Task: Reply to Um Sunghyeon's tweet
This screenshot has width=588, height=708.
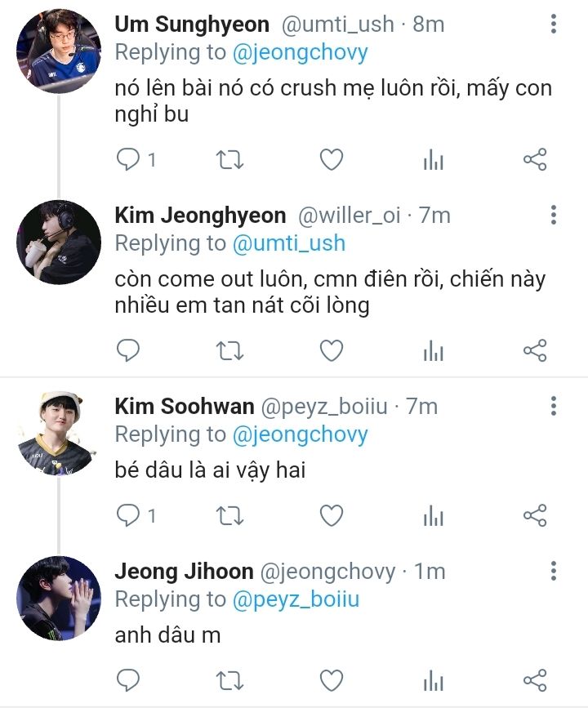Action: click(128, 160)
